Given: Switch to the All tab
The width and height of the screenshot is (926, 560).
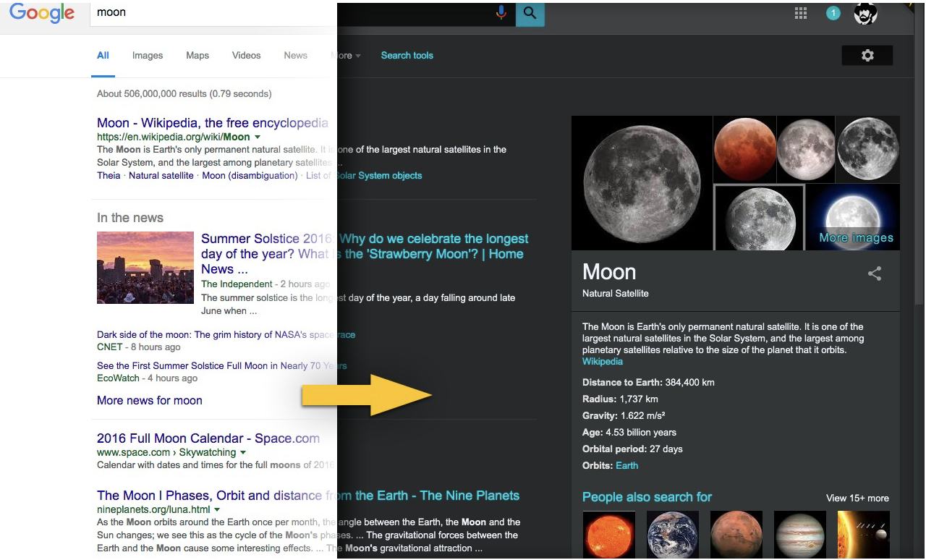Looking at the screenshot, I should pyautogui.click(x=103, y=56).
